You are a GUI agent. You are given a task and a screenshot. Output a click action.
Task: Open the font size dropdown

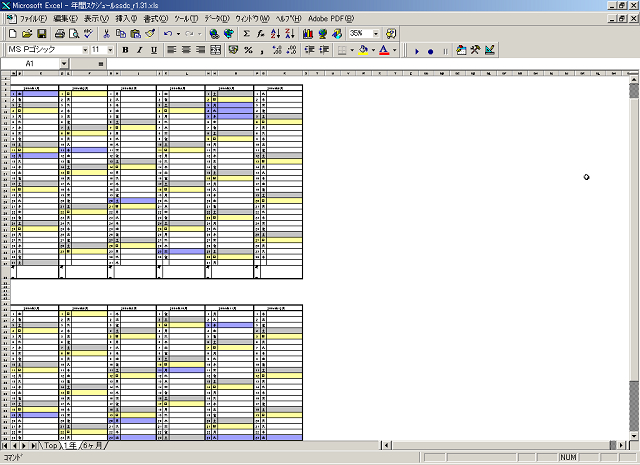click(110, 50)
